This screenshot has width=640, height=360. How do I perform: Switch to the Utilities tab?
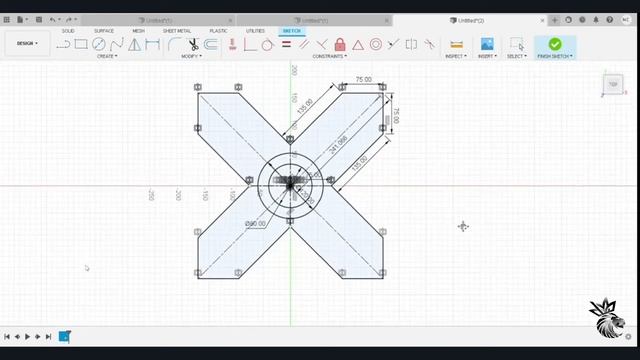click(x=255, y=31)
